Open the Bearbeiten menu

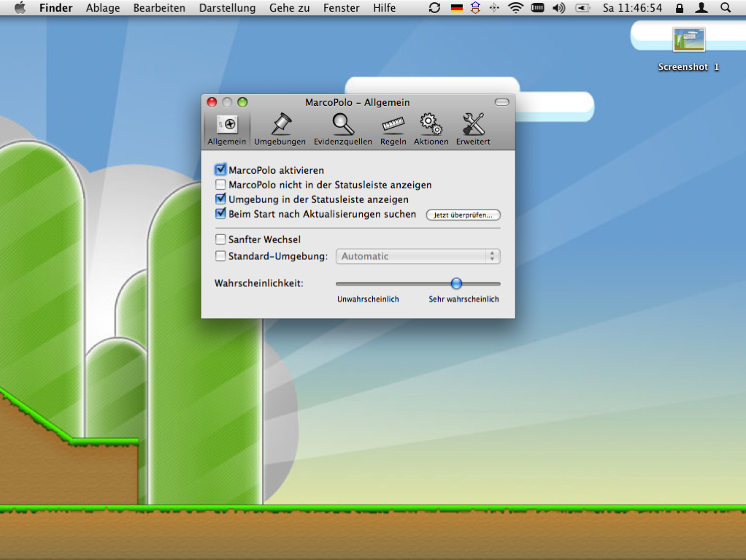click(x=159, y=8)
